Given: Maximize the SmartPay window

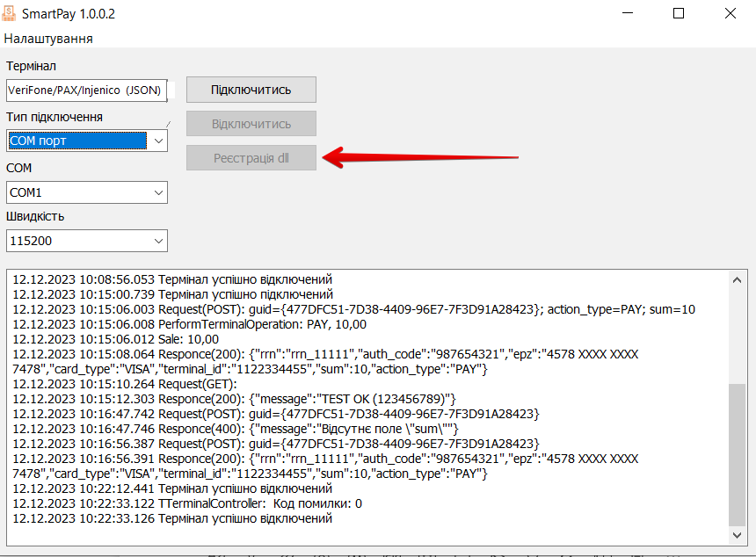Looking at the screenshot, I should 679,14.
